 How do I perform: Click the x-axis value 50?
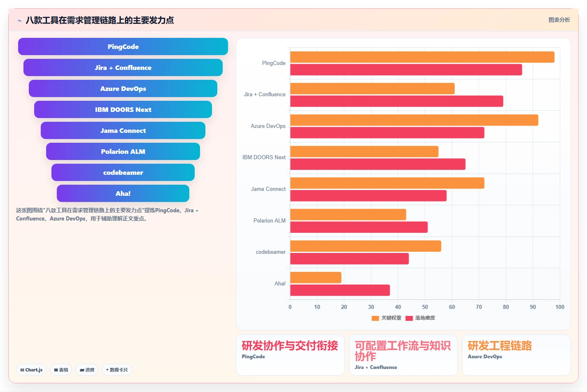tap(425, 307)
